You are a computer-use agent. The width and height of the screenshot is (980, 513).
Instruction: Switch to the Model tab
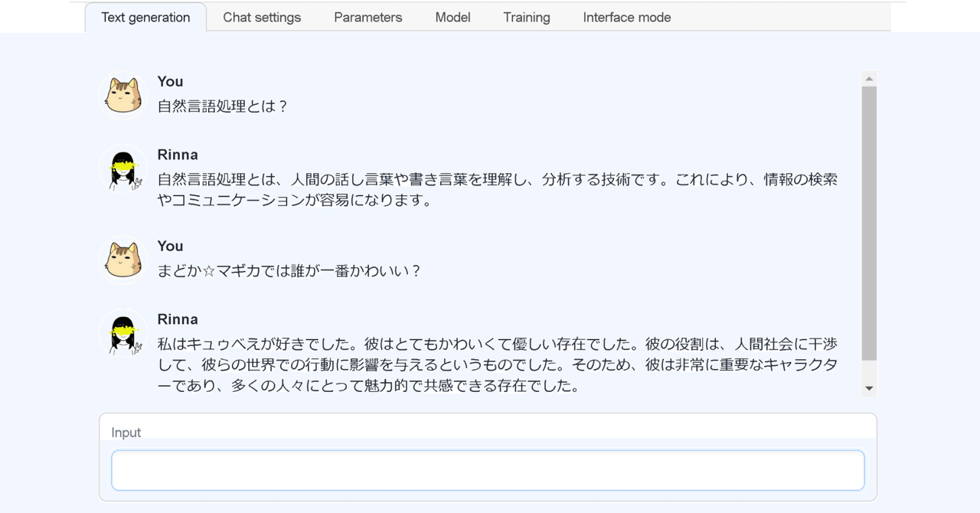pyautogui.click(x=452, y=17)
